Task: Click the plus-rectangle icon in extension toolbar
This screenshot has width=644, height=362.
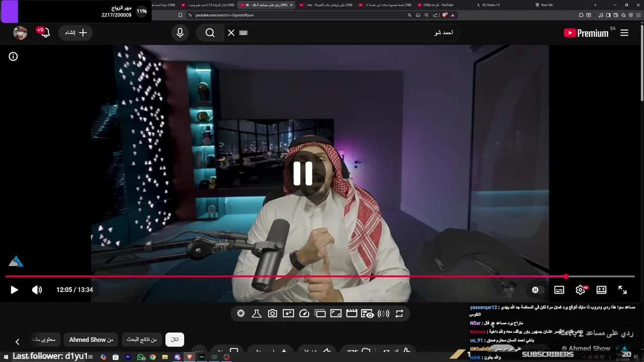Action: click(x=288, y=313)
